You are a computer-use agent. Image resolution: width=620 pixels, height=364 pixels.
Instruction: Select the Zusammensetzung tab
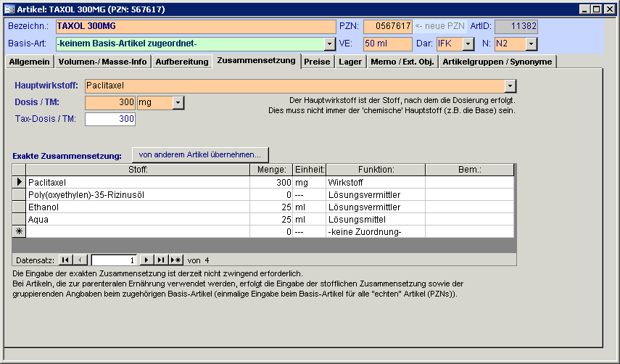coord(256,60)
